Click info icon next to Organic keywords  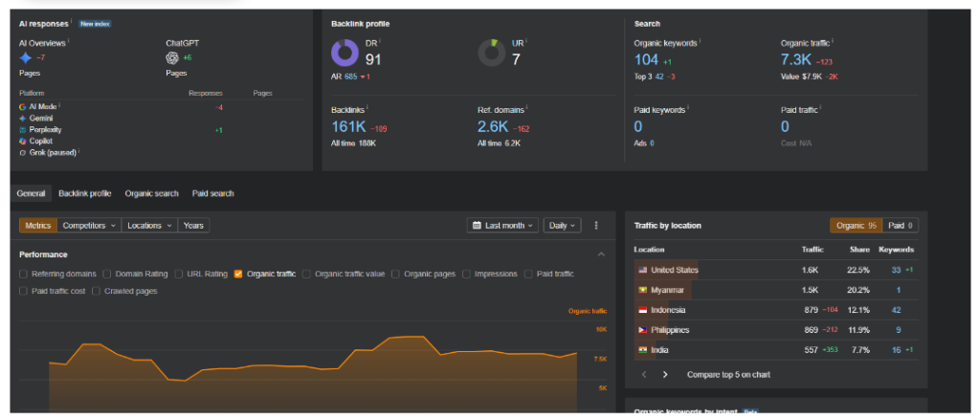(x=700, y=41)
